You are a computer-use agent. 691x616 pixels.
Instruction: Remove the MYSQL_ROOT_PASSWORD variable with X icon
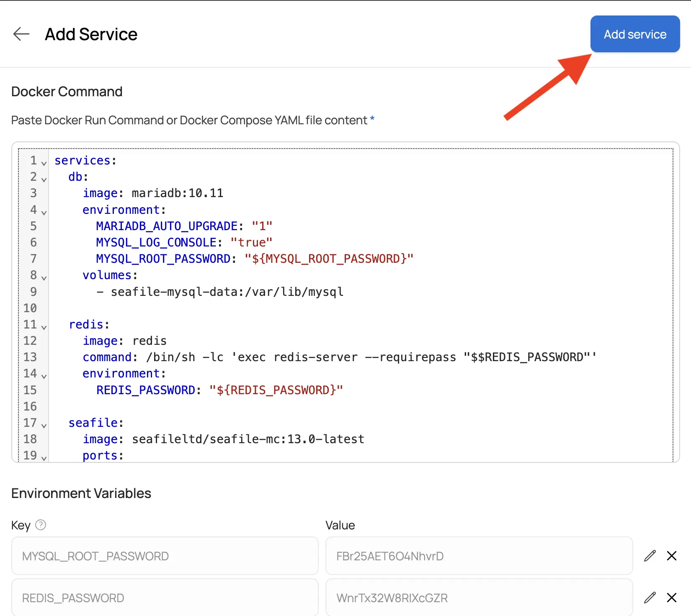(672, 556)
